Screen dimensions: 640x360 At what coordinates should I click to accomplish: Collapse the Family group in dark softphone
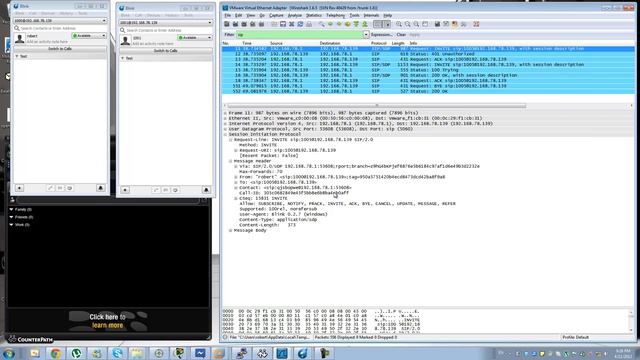[x=11, y=209]
